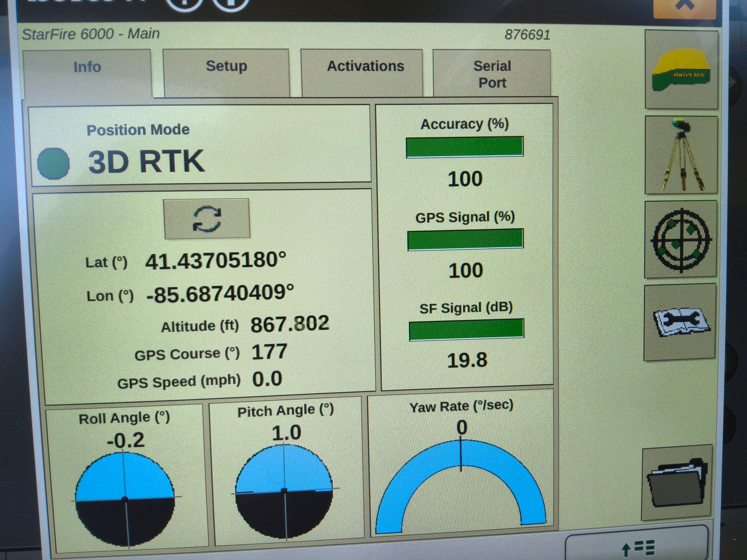747x560 pixels.
Task: Click the Pitch Angle horizon gauge
Action: click(284, 491)
